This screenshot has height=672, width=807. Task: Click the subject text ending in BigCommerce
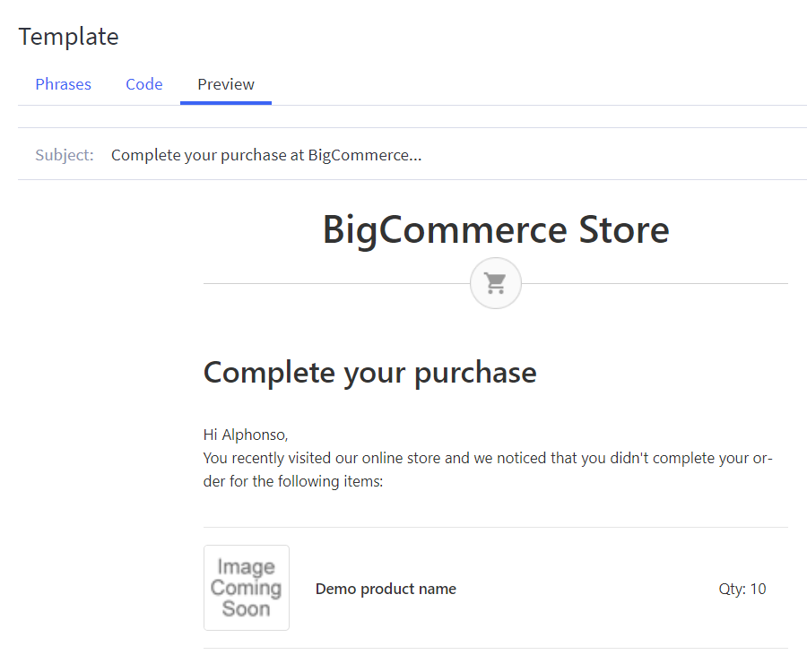point(265,154)
